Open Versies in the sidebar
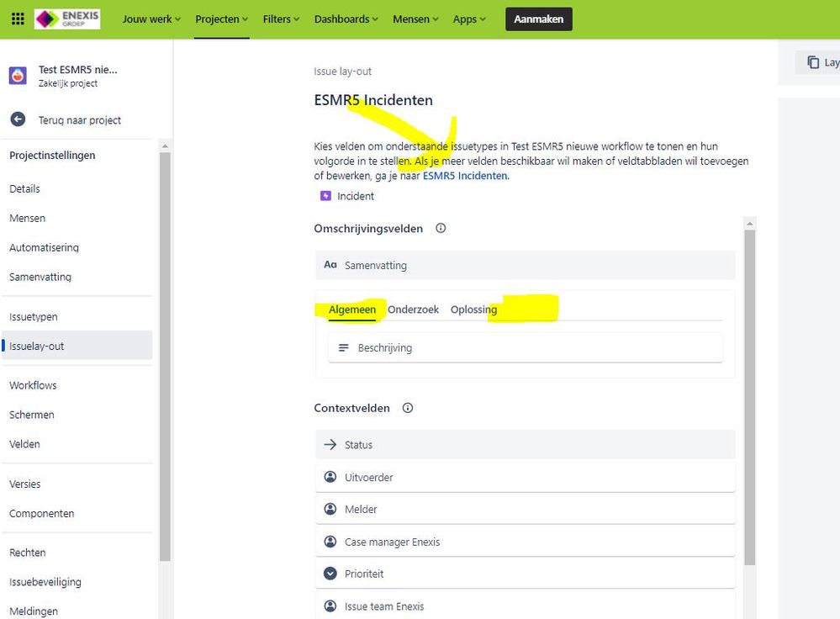The width and height of the screenshot is (840, 619). point(24,484)
